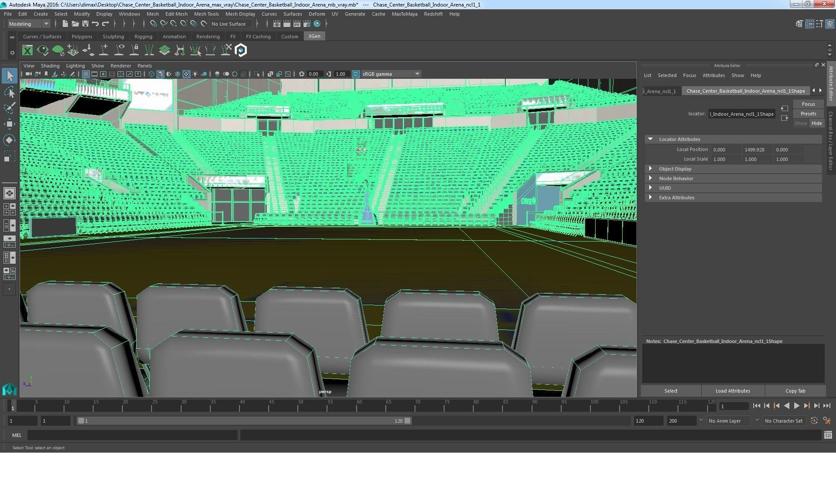Open the Render View clapboard icon

(x=277, y=24)
